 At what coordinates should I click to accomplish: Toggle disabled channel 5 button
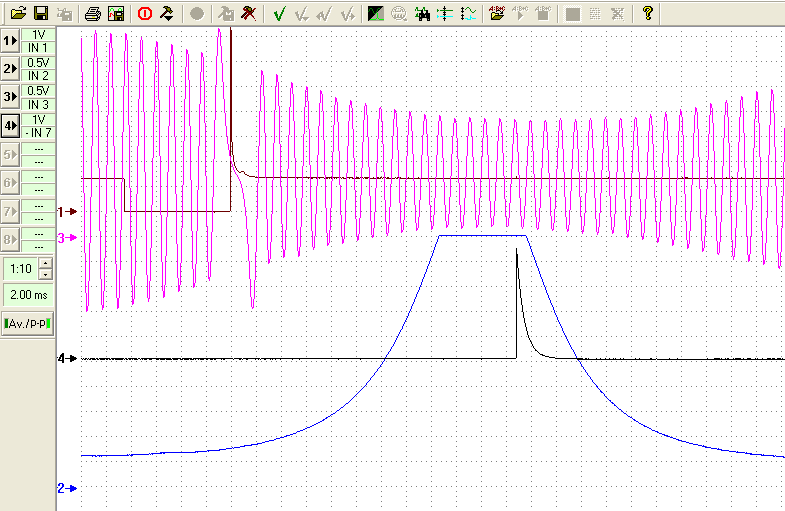(x=10, y=155)
